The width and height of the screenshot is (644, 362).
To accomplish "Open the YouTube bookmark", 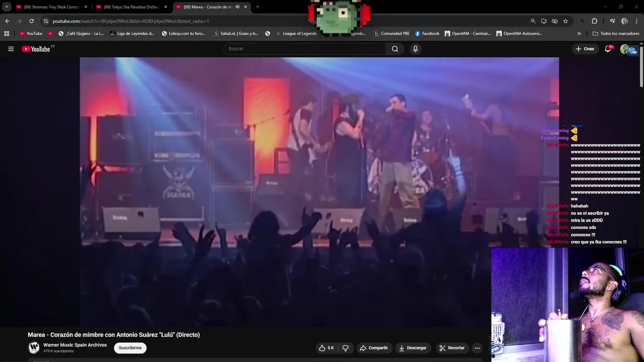I will (31, 34).
